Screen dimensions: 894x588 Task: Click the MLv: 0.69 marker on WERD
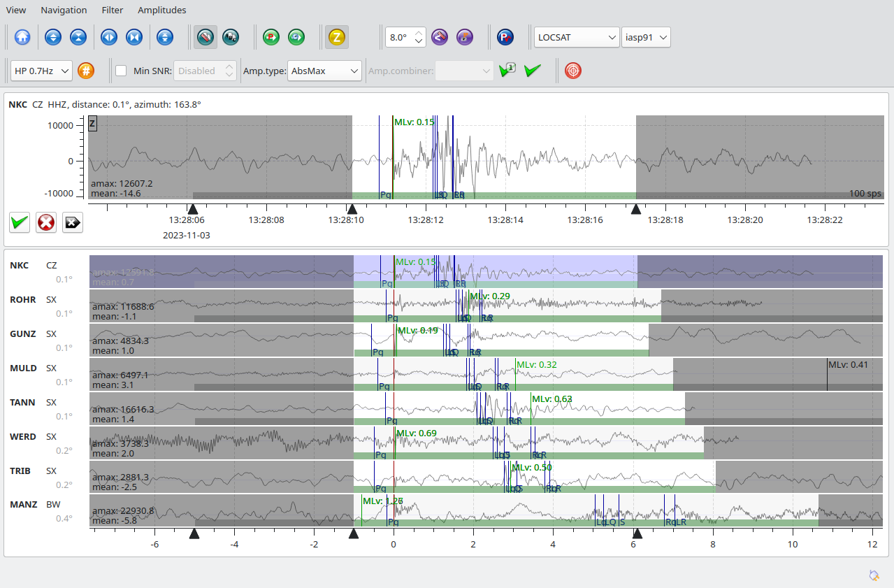click(417, 433)
